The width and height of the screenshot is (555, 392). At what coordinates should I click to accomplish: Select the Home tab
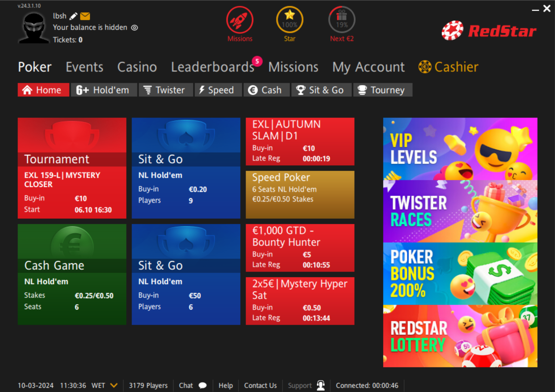tap(43, 90)
